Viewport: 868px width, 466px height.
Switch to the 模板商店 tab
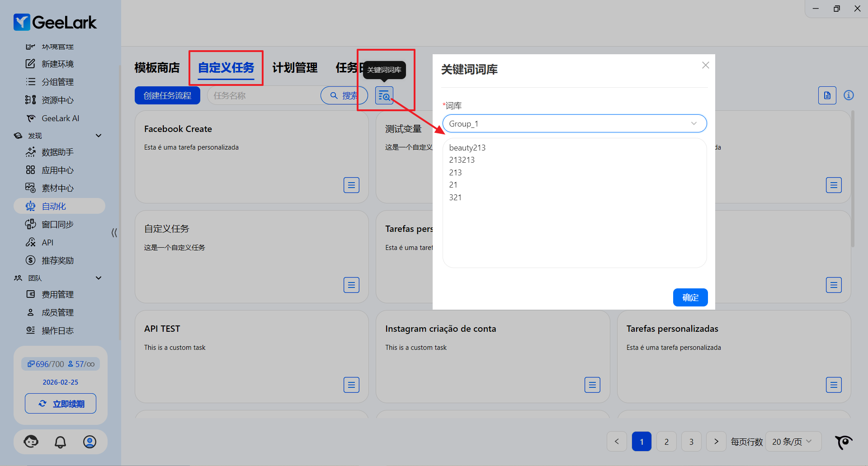point(157,68)
